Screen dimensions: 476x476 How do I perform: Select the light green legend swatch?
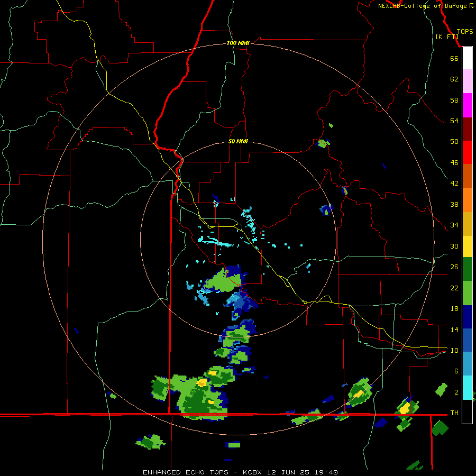(x=467, y=293)
